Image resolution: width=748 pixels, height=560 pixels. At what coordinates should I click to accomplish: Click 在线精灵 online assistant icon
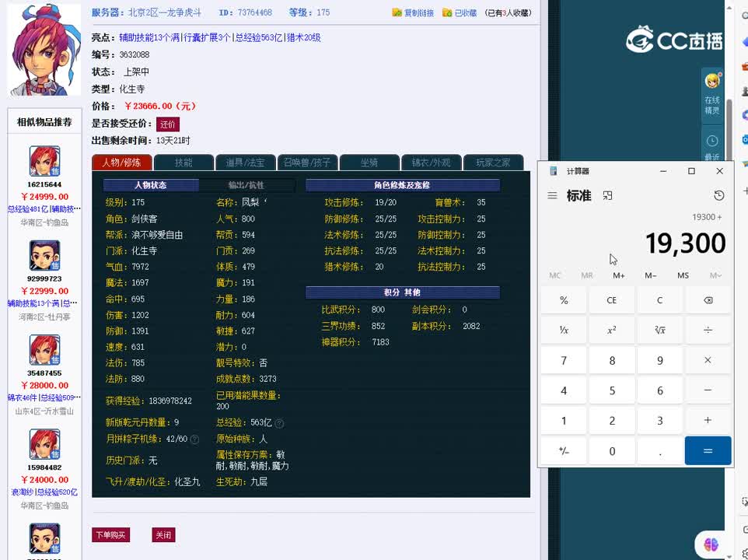(x=712, y=94)
